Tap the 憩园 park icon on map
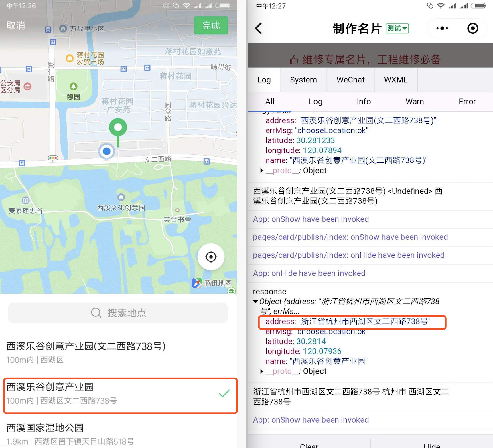Viewport: 493px width, 448px height. coord(73,86)
